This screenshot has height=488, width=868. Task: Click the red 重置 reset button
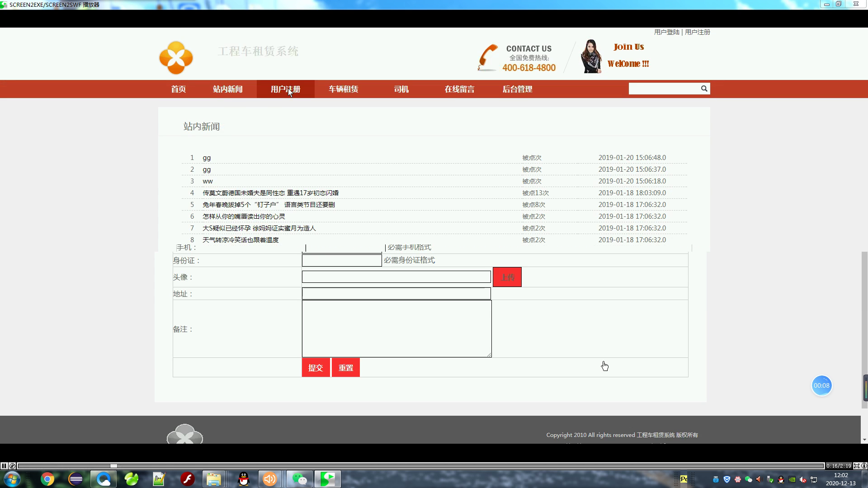pyautogui.click(x=346, y=367)
